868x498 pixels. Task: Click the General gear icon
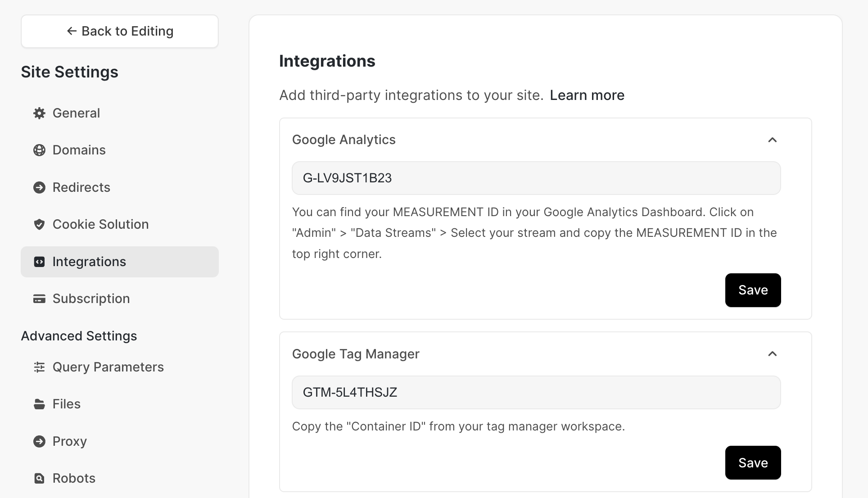pyautogui.click(x=39, y=113)
